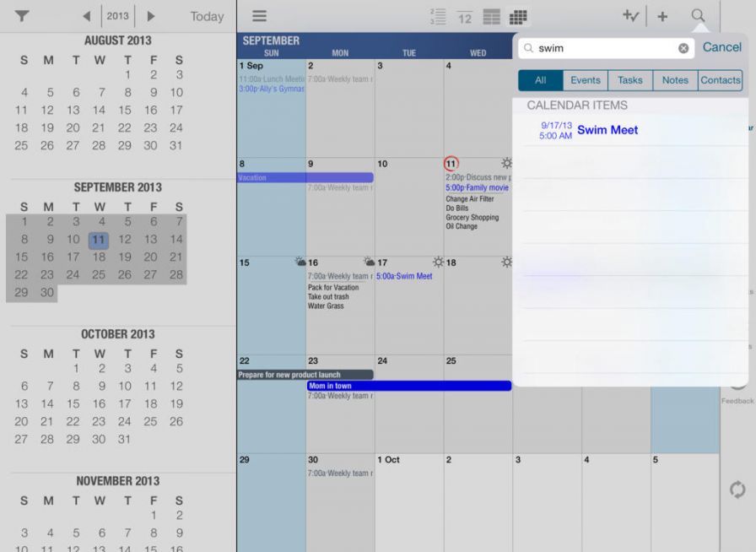Go to previous year with left arrow
The width and height of the screenshot is (756, 552).
click(87, 16)
